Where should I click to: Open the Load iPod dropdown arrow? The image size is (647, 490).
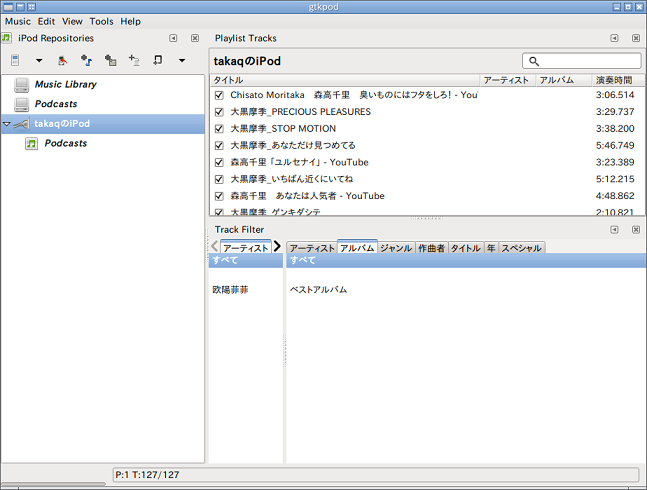39,61
